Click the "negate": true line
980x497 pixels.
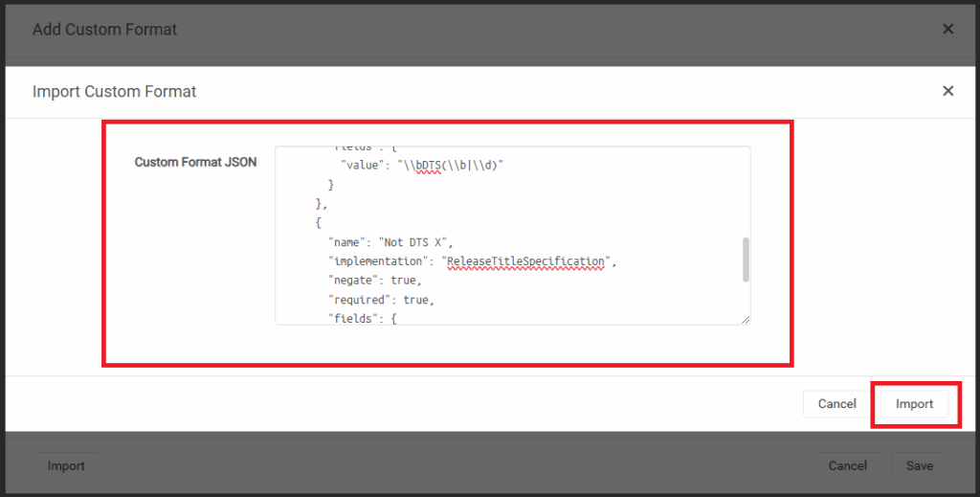[x=375, y=281]
